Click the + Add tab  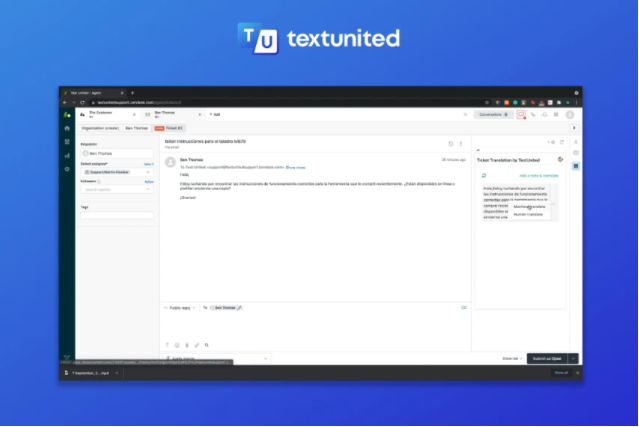coord(215,114)
